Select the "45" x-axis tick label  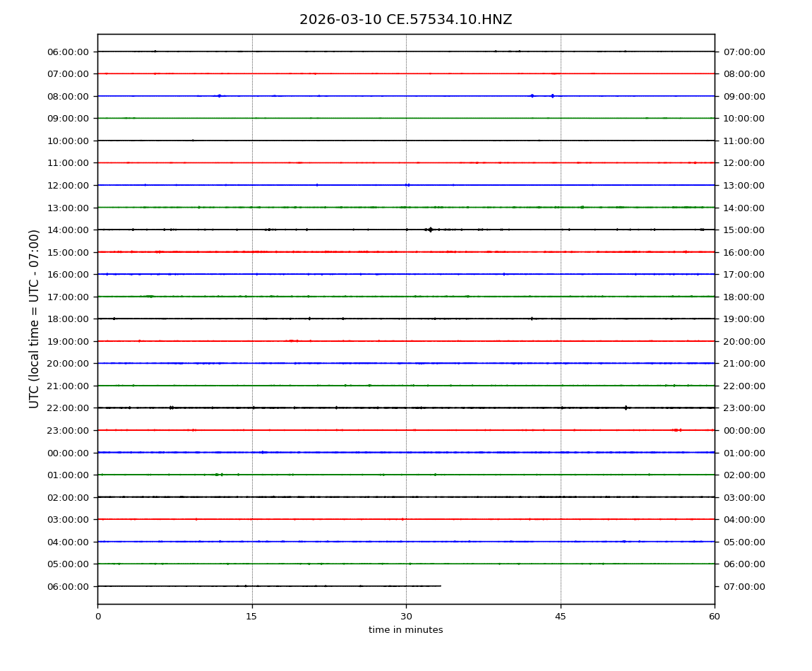pyautogui.click(x=561, y=617)
